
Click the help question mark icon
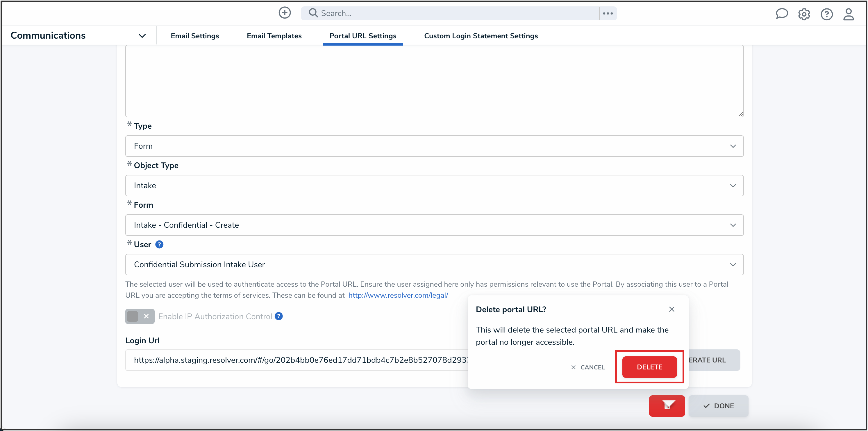(x=826, y=14)
